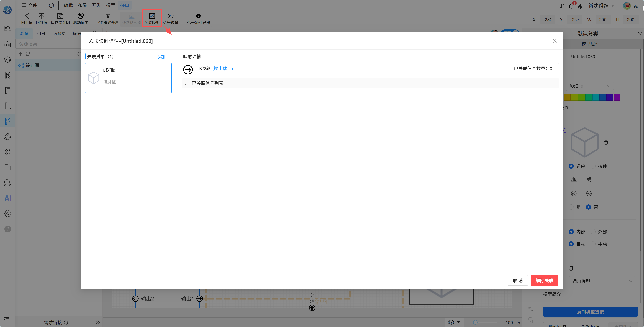Click the refresh icon beside 文件
The image size is (644, 327).
click(x=51, y=5)
